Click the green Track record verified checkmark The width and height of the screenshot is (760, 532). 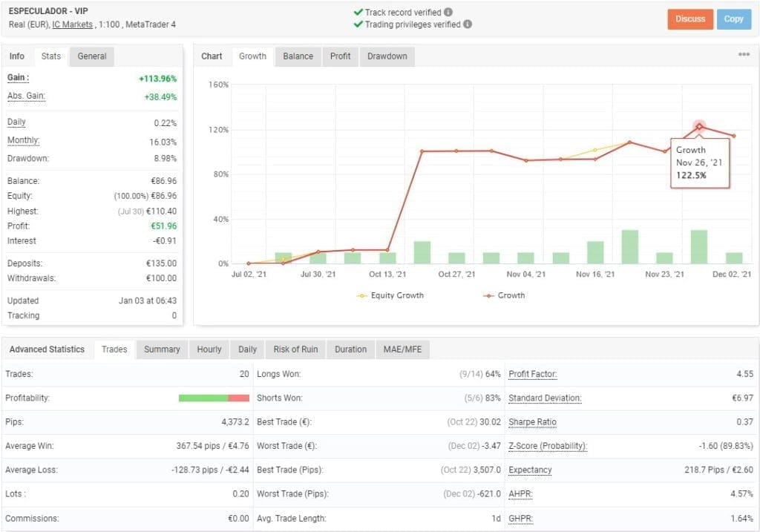[358, 12]
